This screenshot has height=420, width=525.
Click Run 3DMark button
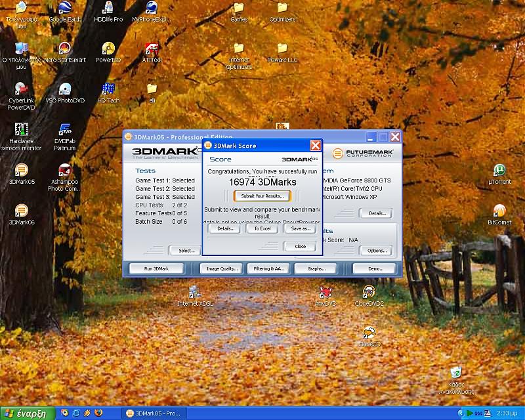click(x=156, y=268)
